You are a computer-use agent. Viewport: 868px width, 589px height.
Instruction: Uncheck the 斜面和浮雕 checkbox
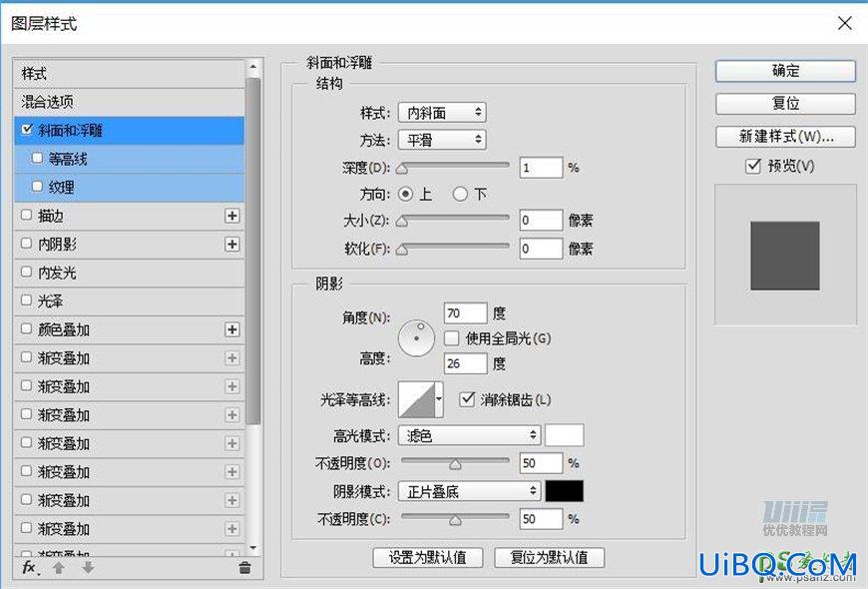27,130
